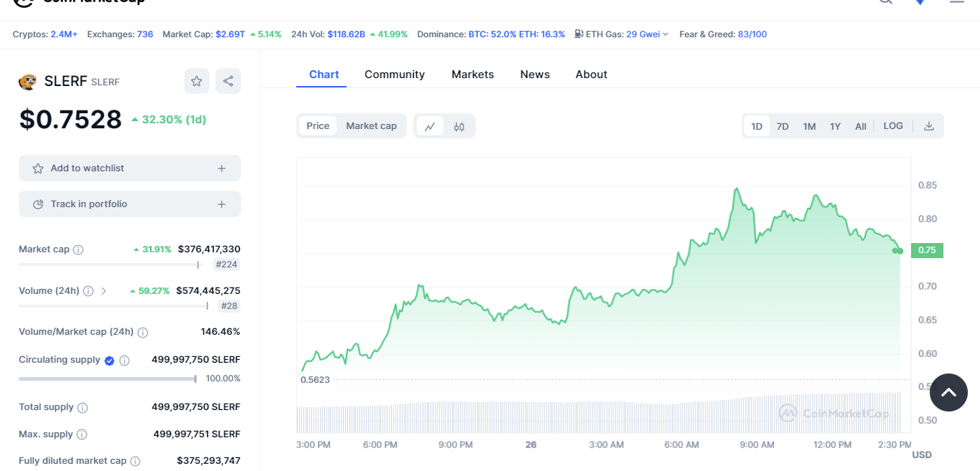Click the diamond icon in header
Viewport: 980px width, 471px height.
click(x=920, y=2)
